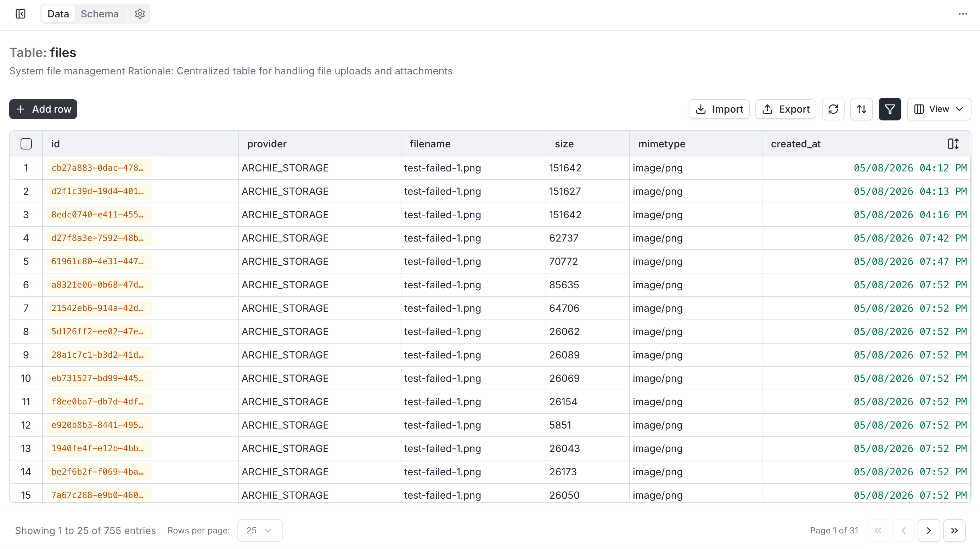Screen dimensions: 980x549
Task: Select id 8edc0740-e411-455…
Action: coord(98,215)
